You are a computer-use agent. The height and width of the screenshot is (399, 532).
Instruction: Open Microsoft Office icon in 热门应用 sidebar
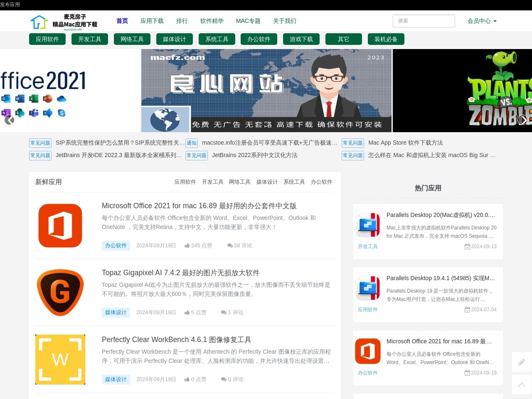[x=368, y=351]
